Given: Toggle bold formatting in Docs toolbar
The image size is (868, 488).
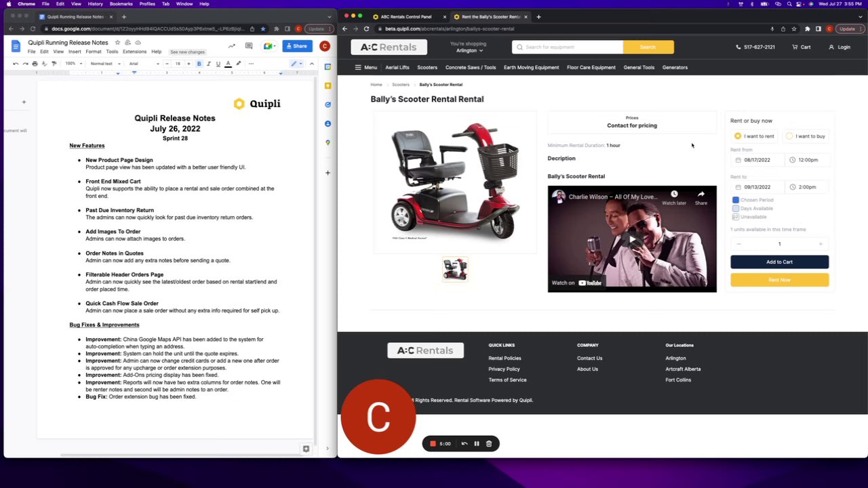Looking at the screenshot, I should pyautogui.click(x=199, y=64).
